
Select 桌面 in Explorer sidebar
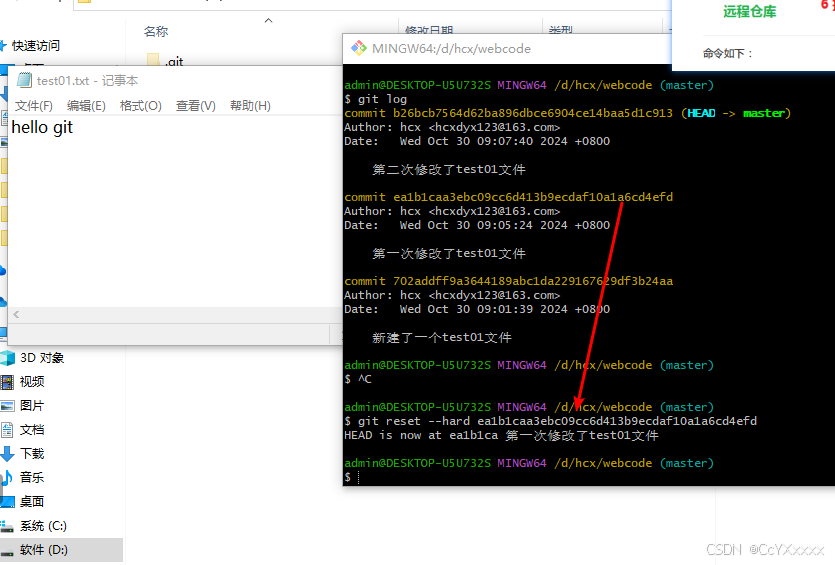pyautogui.click(x=31, y=502)
